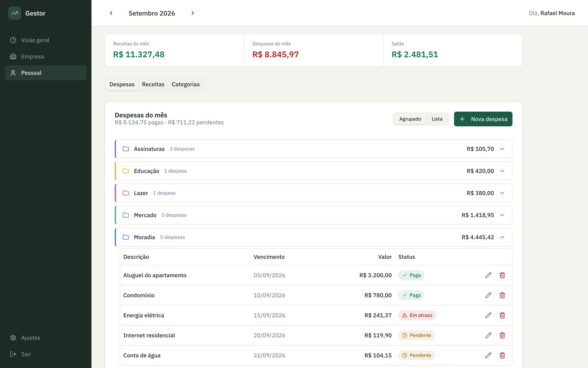Open Visão geral in sidebar
Image resolution: width=588 pixels, height=368 pixels.
click(46, 40)
